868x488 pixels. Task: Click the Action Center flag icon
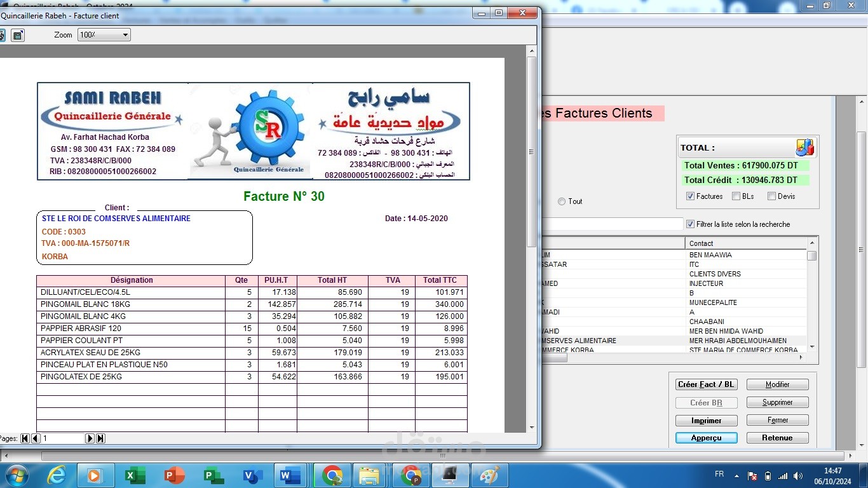(x=752, y=475)
